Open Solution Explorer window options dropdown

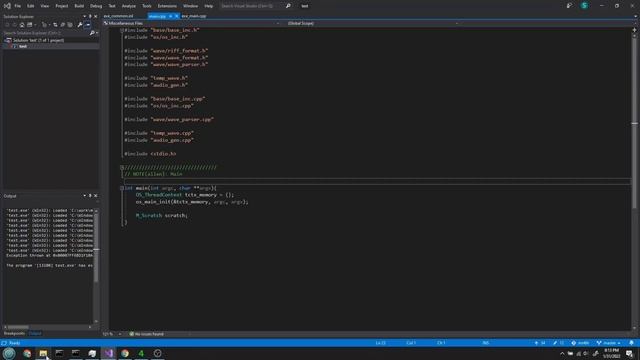click(x=84, y=16)
